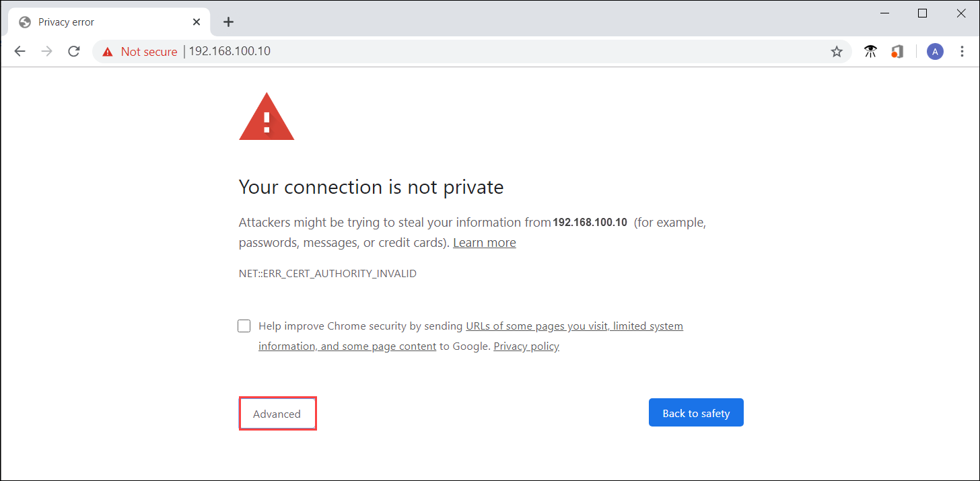Click the forward navigation arrow
This screenshot has width=980, height=481.
click(x=46, y=51)
